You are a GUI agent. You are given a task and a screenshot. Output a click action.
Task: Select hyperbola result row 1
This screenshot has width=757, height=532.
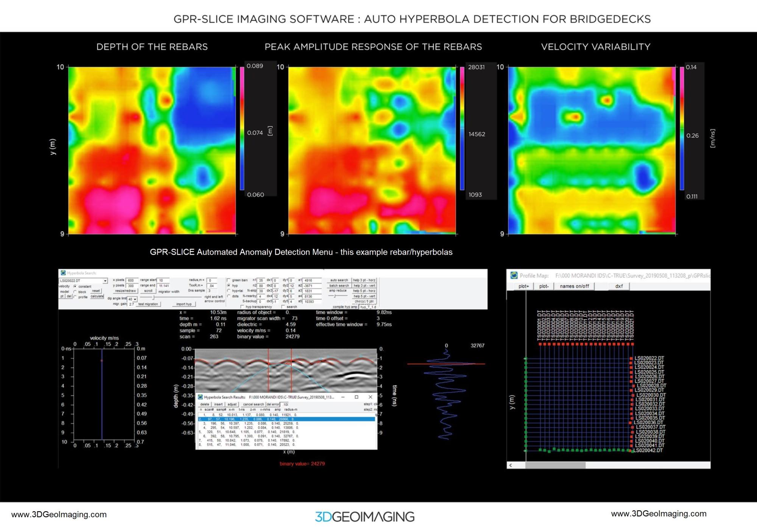[x=287, y=415]
